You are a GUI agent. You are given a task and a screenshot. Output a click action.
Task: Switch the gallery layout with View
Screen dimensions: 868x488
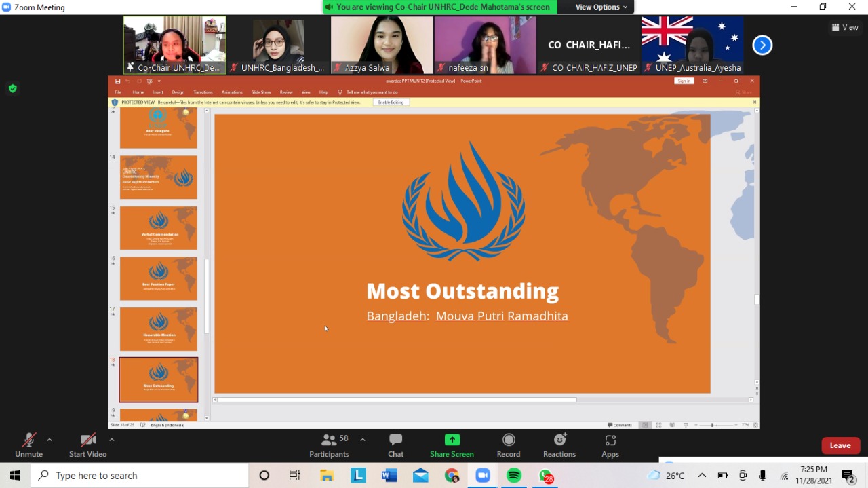(x=845, y=27)
